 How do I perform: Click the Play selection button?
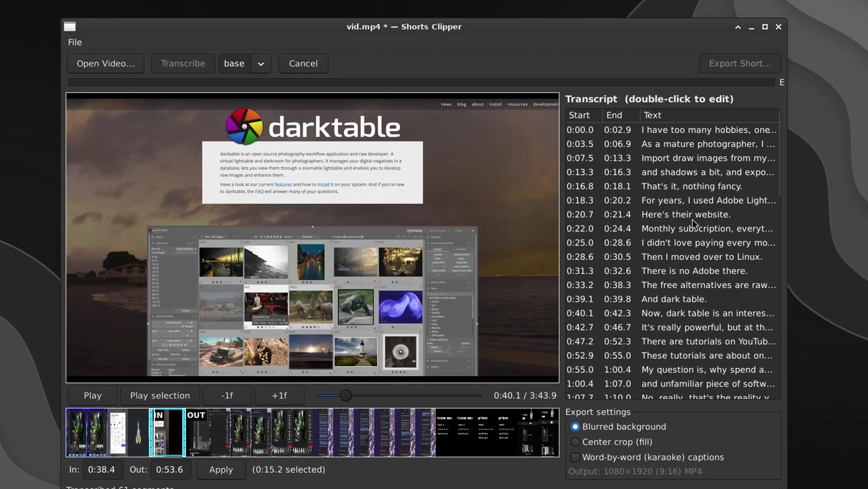coord(160,395)
